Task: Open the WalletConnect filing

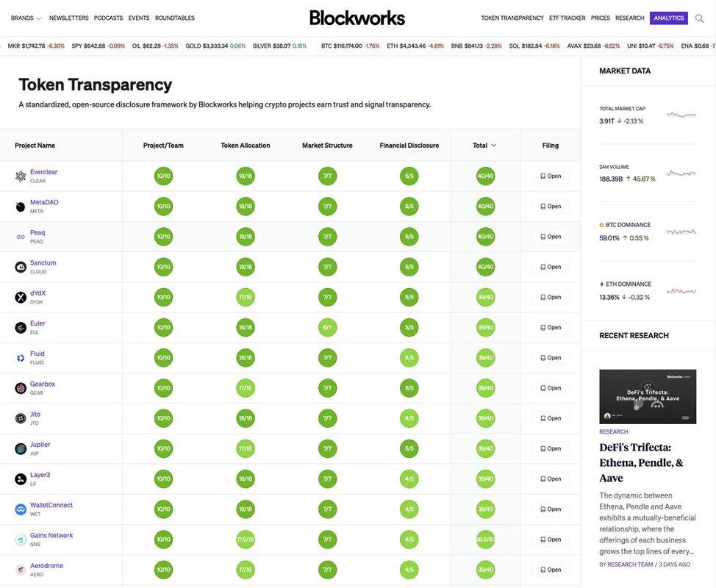Action: [x=551, y=509]
